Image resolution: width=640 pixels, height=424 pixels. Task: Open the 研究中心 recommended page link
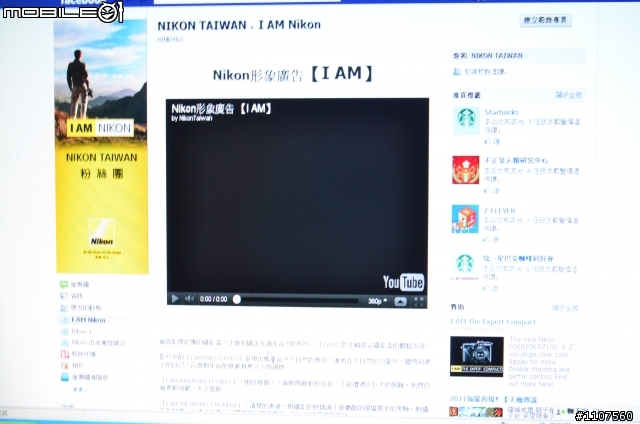[516, 160]
